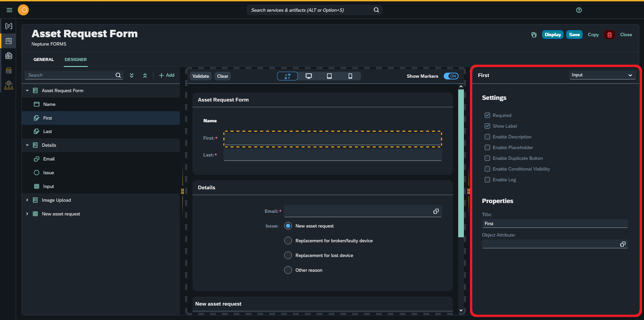The image size is (644, 320).
Task: Switch to the GENERAL tab
Action: pyautogui.click(x=44, y=59)
